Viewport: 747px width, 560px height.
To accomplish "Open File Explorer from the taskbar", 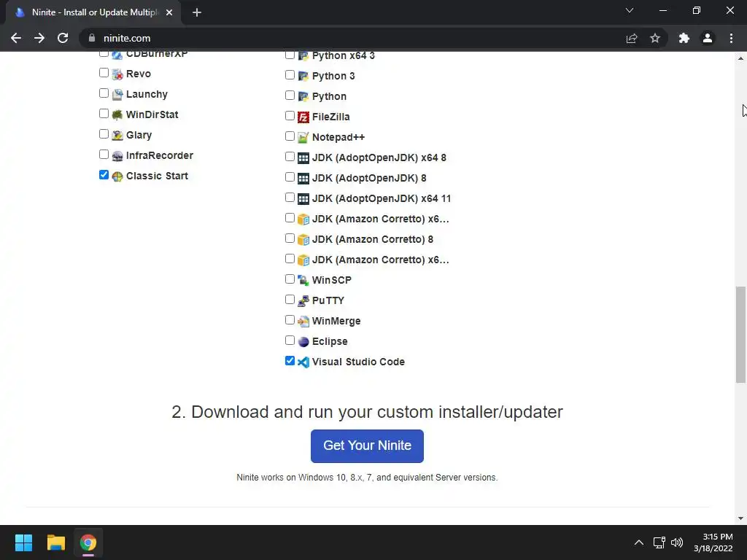I will click(55, 542).
